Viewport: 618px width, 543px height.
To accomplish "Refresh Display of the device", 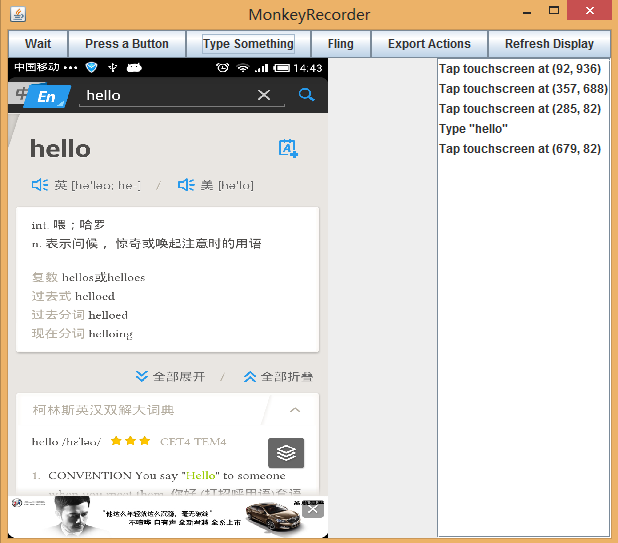I will 549,44.
